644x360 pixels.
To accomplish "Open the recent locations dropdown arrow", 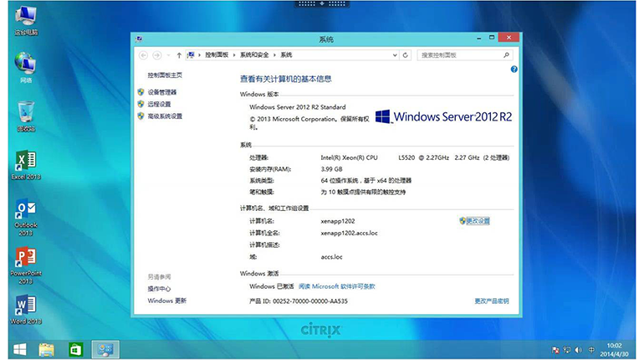I will tap(168, 55).
